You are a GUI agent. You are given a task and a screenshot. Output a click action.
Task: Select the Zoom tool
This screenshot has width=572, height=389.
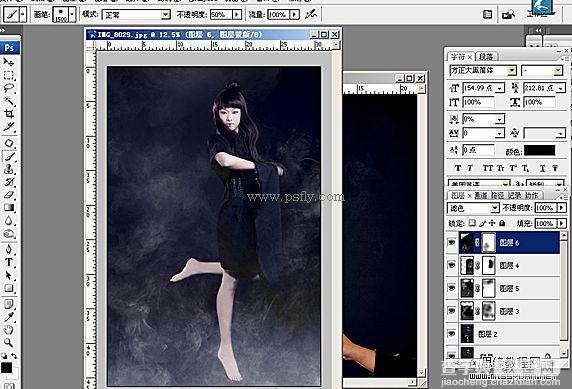pyautogui.click(x=8, y=343)
